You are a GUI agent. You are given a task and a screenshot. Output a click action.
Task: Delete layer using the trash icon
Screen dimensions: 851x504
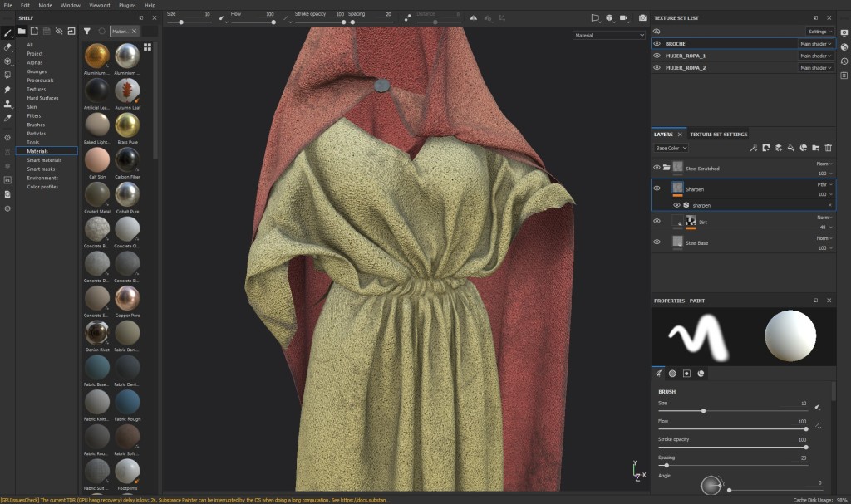pyautogui.click(x=828, y=148)
